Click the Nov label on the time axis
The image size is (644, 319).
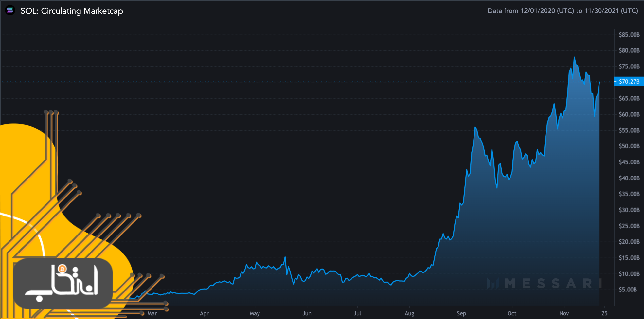pyautogui.click(x=564, y=313)
